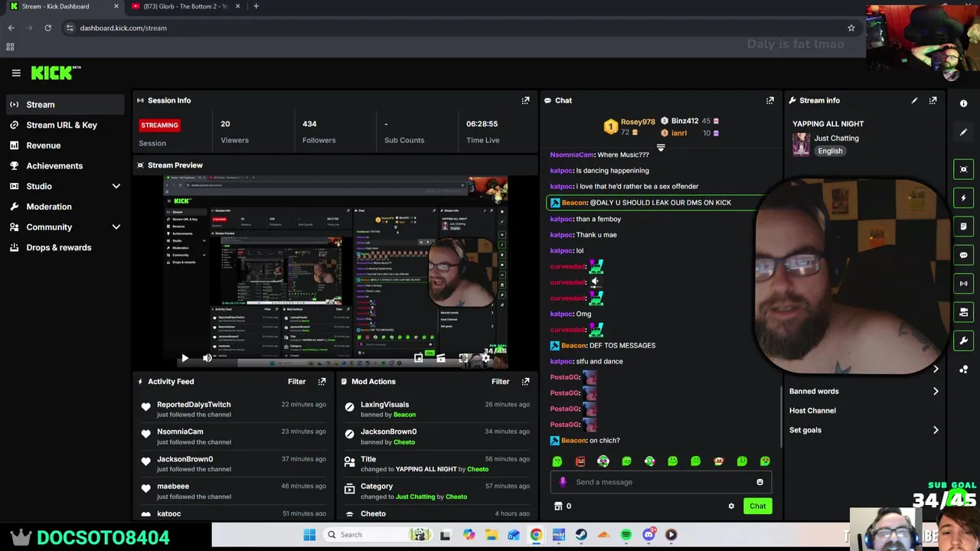Expand the Studio sidebar section
980x551 pixels.
coord(116,186)
